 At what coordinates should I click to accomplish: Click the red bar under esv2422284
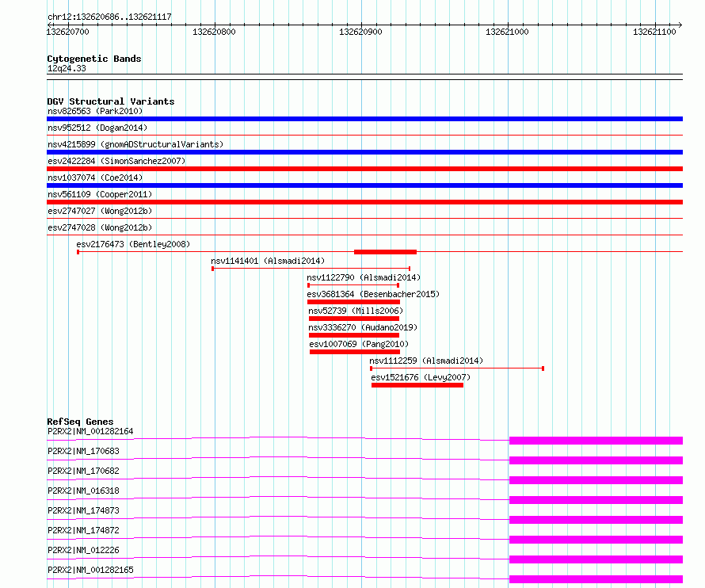coord(364,169)
